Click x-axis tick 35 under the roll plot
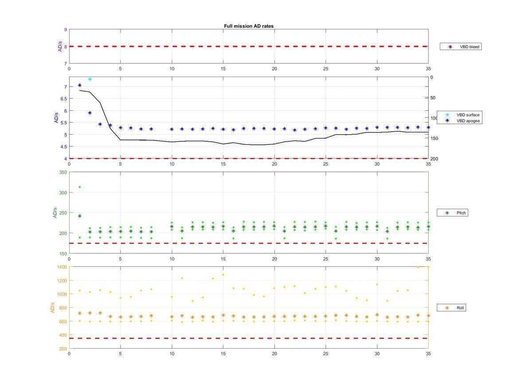 [x=428, y=353]
